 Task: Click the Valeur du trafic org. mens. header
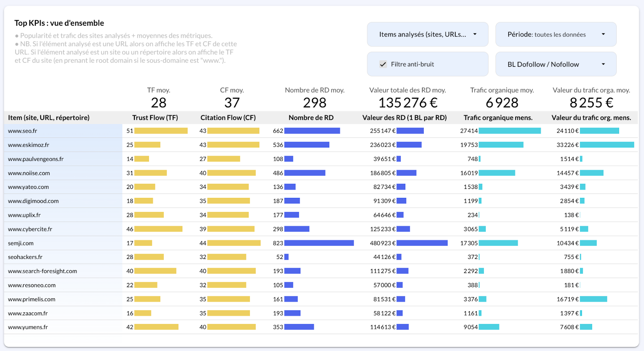point(591,118)
